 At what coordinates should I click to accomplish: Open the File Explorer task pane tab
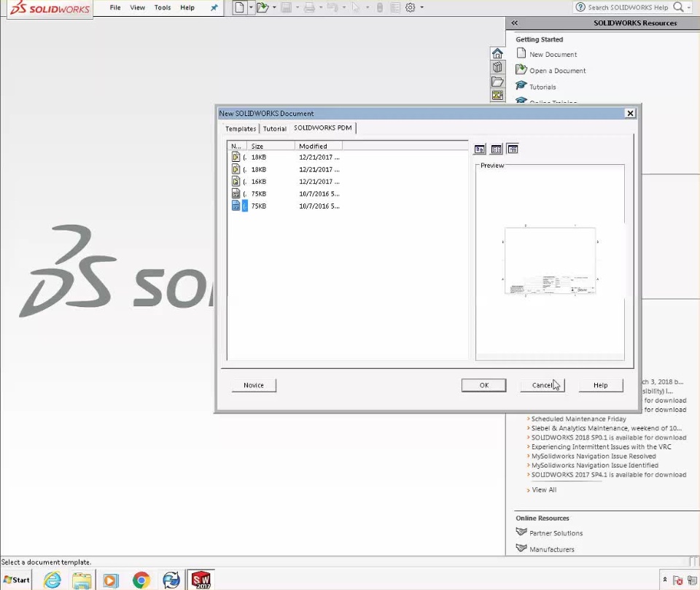(497, 81)
